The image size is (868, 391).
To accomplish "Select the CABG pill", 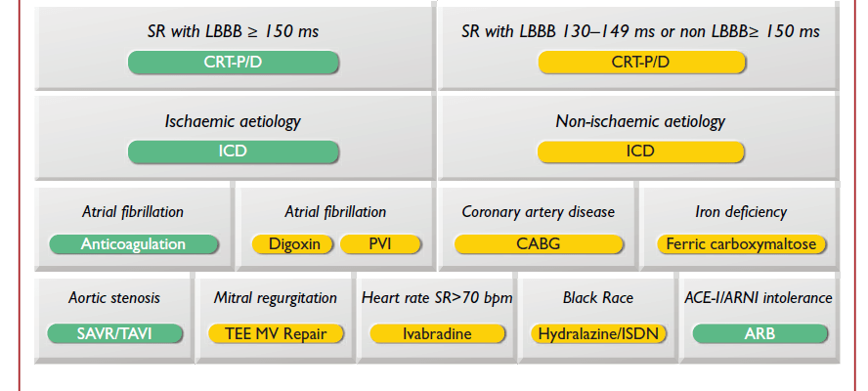I will point(539,244).
